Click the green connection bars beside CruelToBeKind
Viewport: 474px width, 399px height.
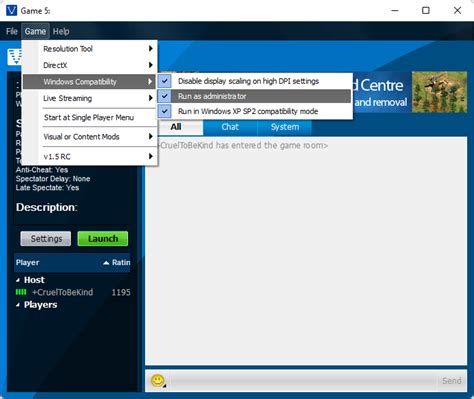click(21, 292)
